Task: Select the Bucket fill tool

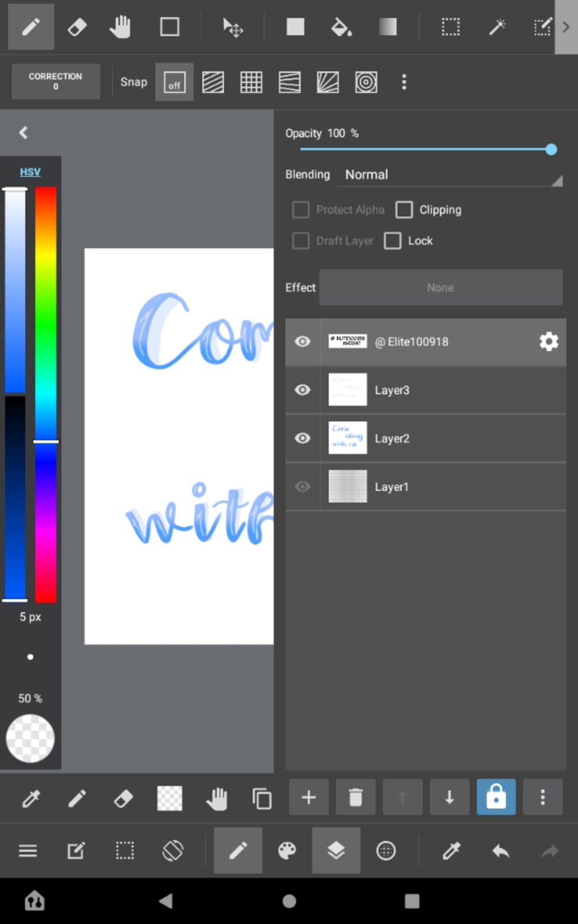Action: [341, 27]
